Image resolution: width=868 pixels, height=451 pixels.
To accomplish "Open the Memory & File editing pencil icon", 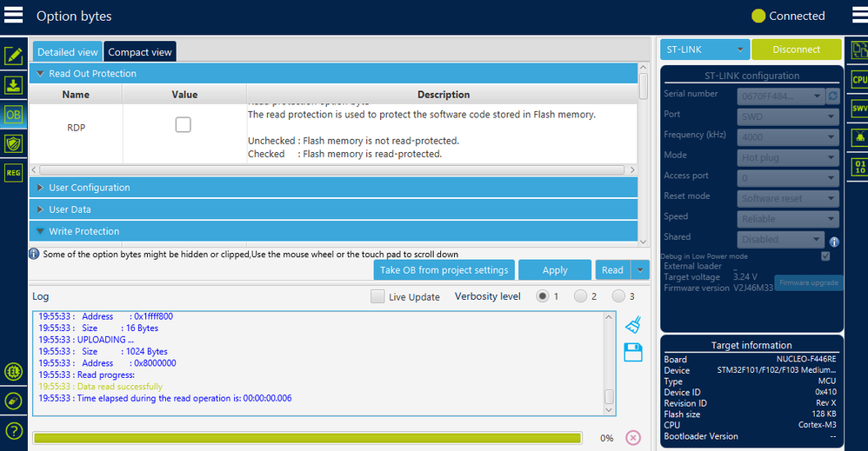I will pos(13,56).
